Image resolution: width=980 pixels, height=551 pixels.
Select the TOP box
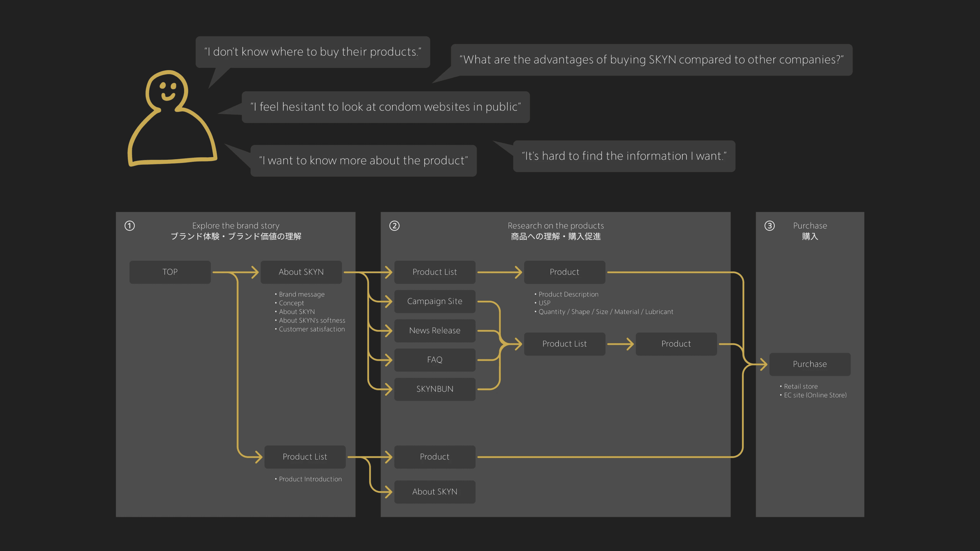tap(170, 272)
